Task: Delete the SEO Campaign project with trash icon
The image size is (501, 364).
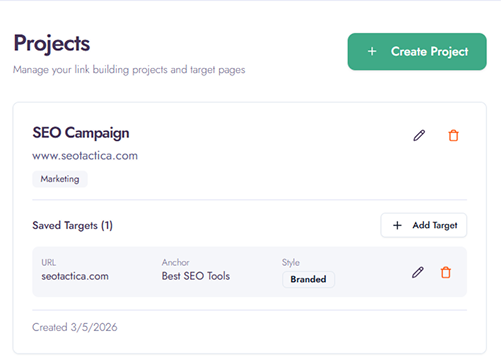Action: click(x=453, y=135)
